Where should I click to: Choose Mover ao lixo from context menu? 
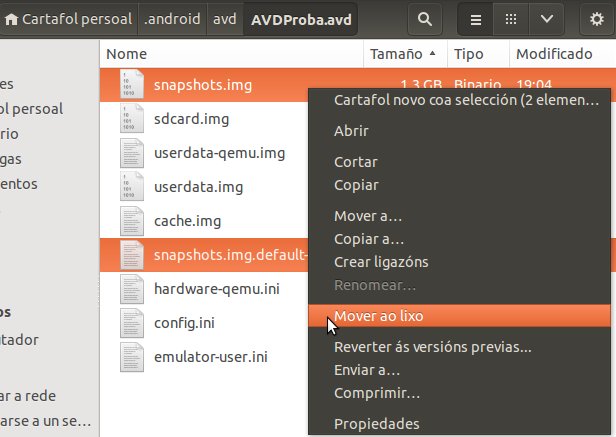(460, 316)
